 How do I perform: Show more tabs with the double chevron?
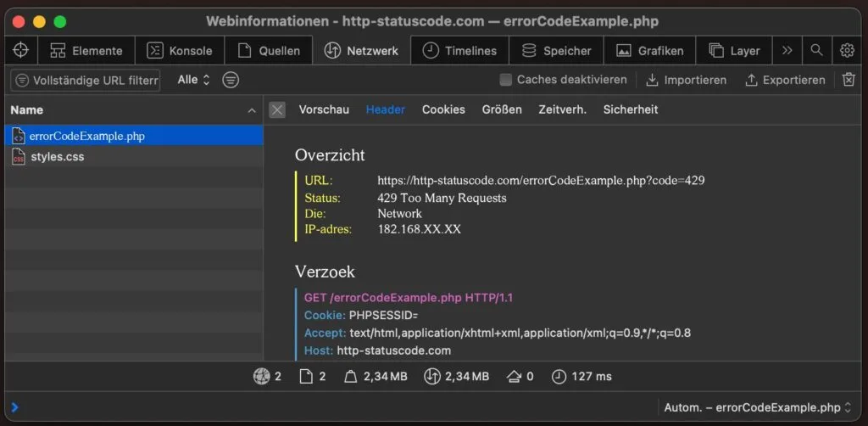tap(787, 50)
